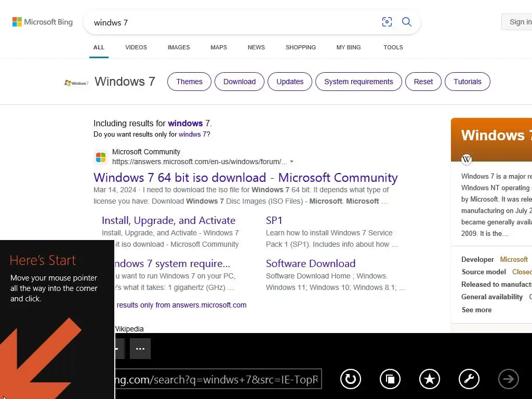Click the Windows 7 heading text
532x399 pixels.
coord(125,82)
